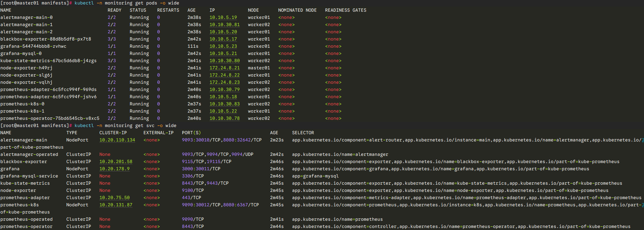
Task: Open grafana cluster IP 10.20.178.9
Action: pyautogui.click(x=114, y=169)
